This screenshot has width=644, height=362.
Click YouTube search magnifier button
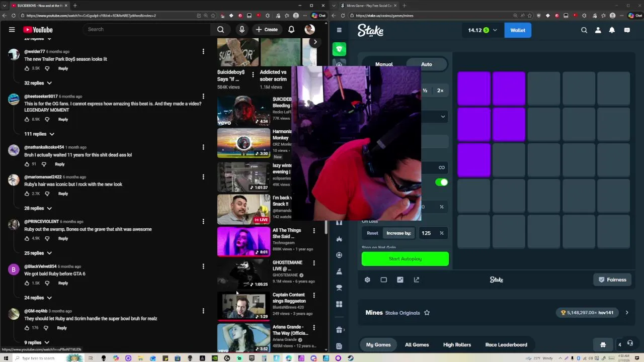(220, 29)
